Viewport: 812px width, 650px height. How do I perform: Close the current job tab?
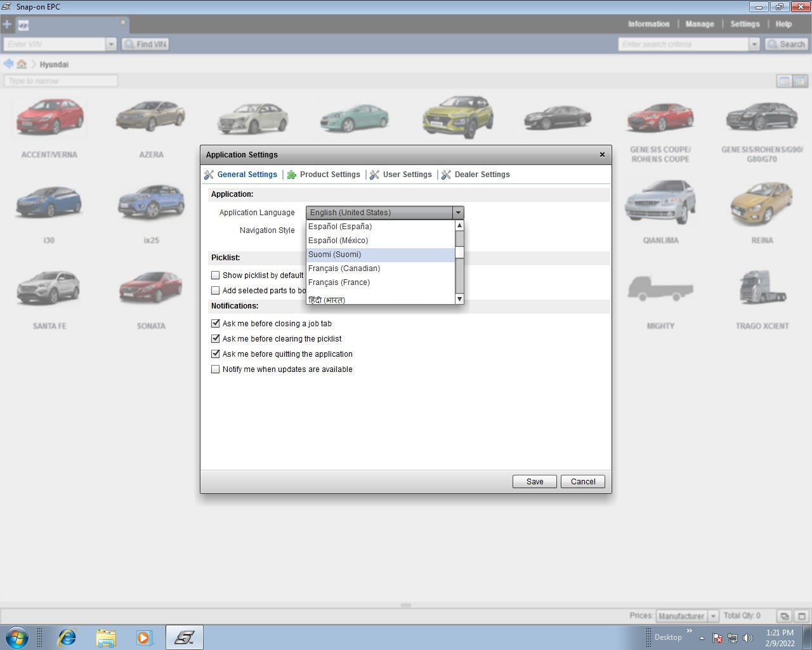coord(123,22)
